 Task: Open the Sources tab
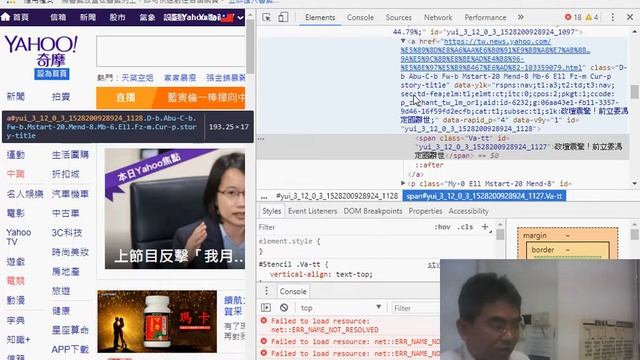click(398, 18)
